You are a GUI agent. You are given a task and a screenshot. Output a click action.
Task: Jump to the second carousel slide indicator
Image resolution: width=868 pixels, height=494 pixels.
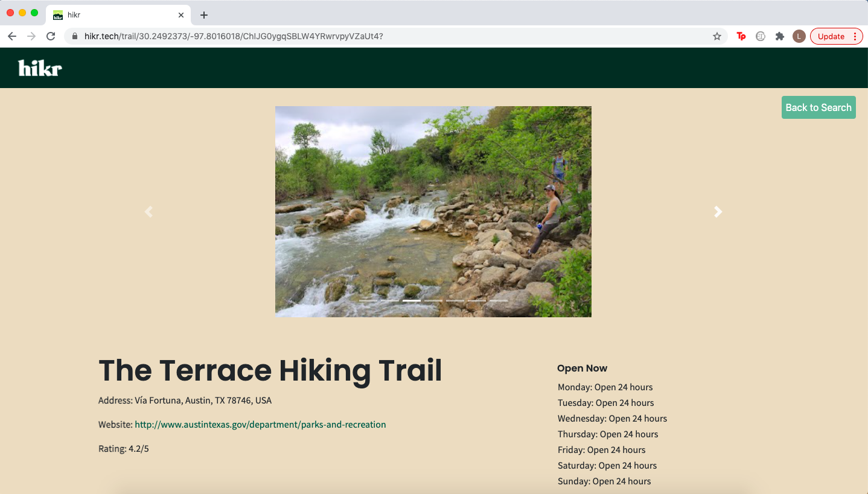point(390,300)
